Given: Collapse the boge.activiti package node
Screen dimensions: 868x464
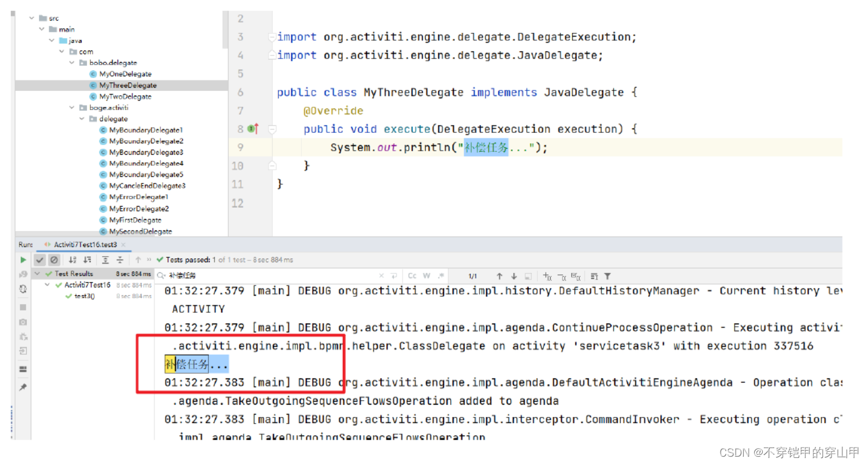Looking at the screenshot, I should [x=72, y=107].
